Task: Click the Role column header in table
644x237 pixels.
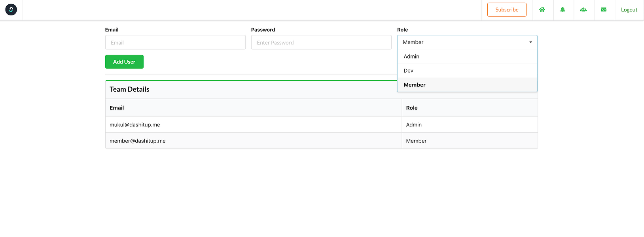Action: [x=412, y=108]
